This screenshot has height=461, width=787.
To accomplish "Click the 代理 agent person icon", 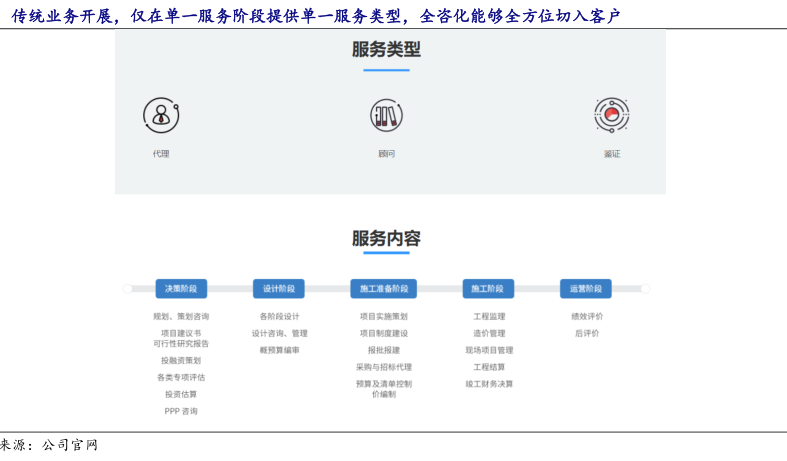I will pyautogui.click(x=160, y=115).
